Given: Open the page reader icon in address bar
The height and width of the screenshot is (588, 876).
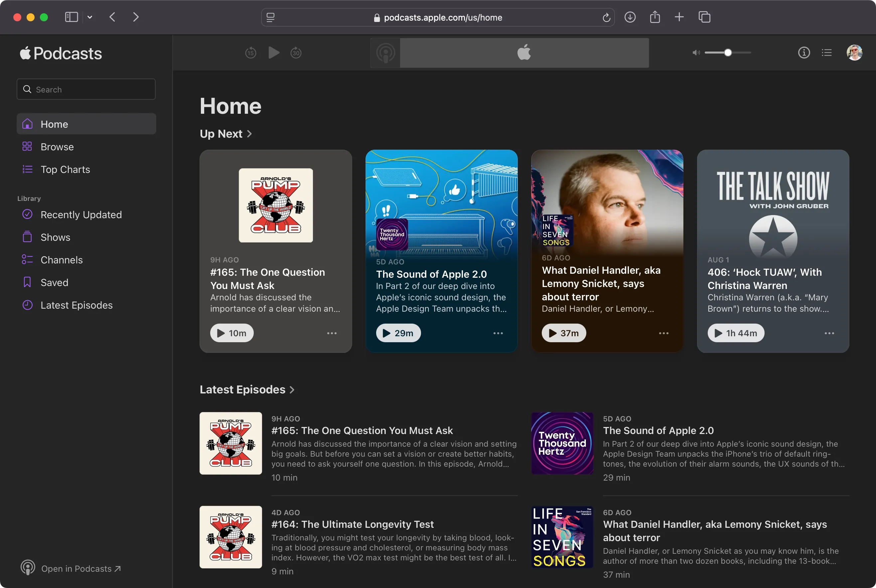Looking at the screenshot, I should (270, 18).
